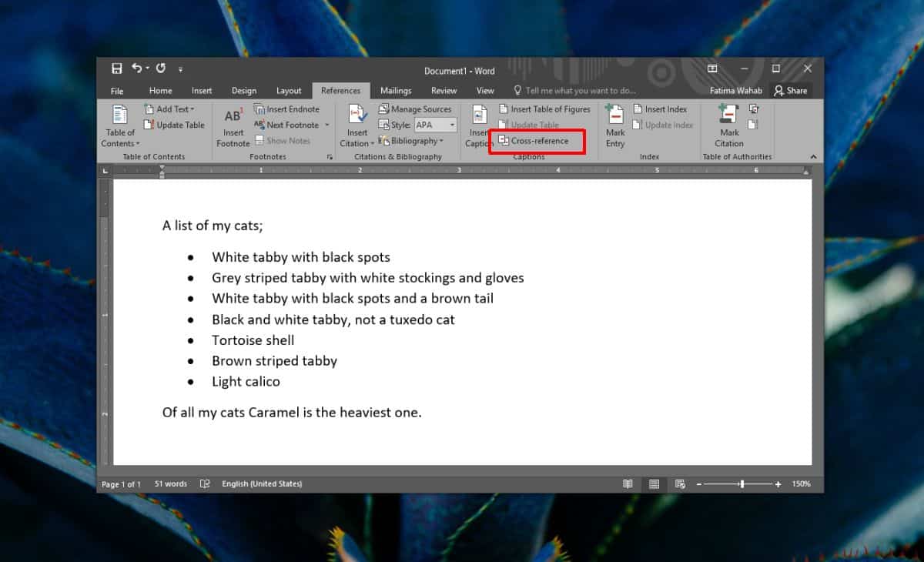The image size is (924, 562).
Task: Click the Insert Footnote icon
Action: click(x=233, y=117)
